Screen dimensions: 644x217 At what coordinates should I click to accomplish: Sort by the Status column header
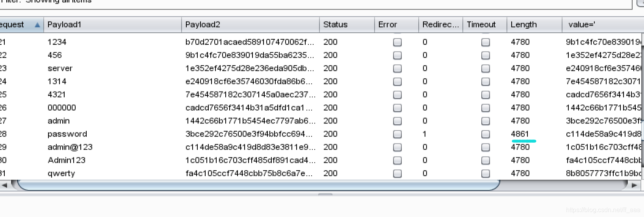click(347, 24)
